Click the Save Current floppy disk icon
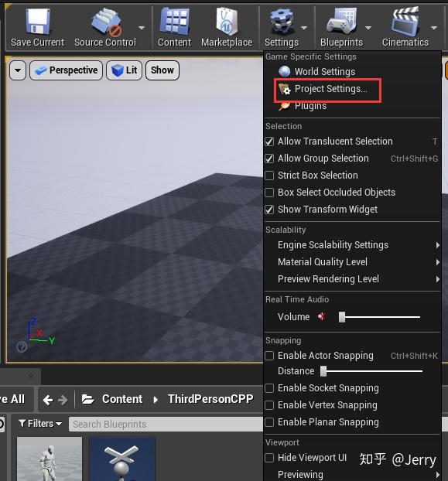This screenshot has width=448, height=481. (37, 21)
